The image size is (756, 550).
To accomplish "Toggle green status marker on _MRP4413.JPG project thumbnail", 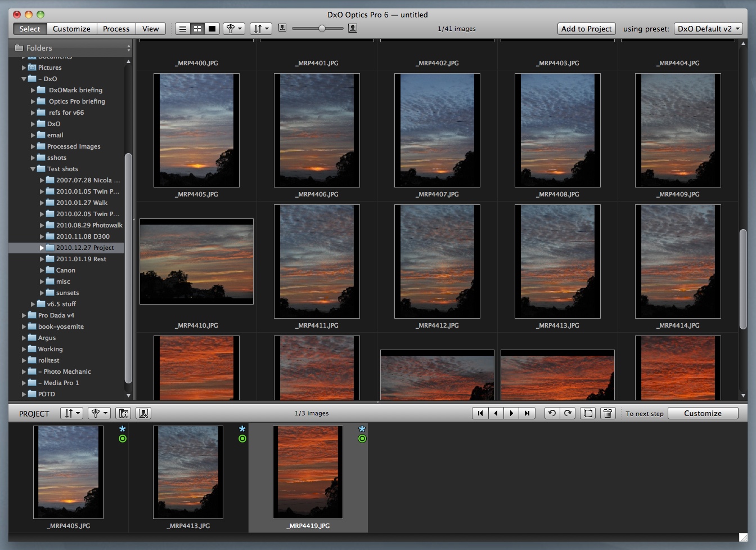I will [x=242, y=439].
